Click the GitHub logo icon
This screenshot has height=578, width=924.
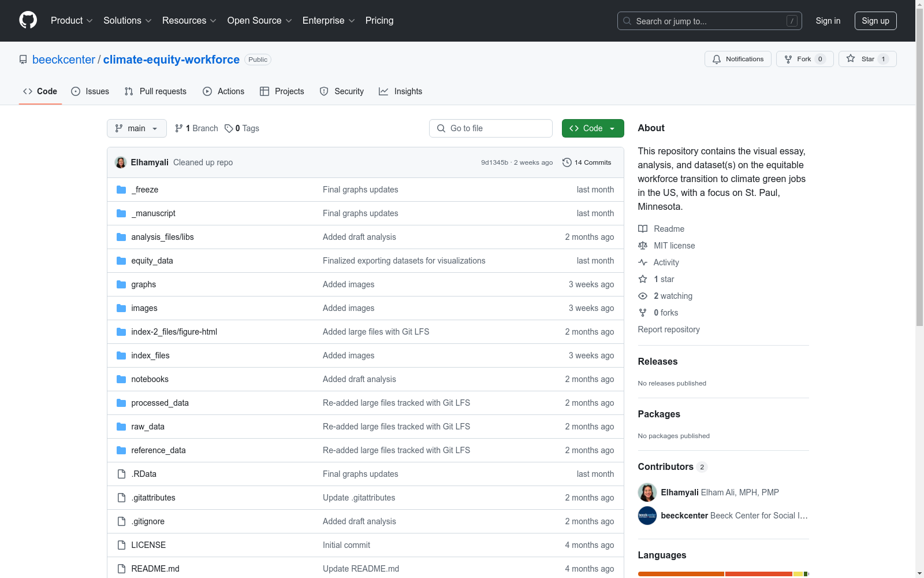coord(28,20)
